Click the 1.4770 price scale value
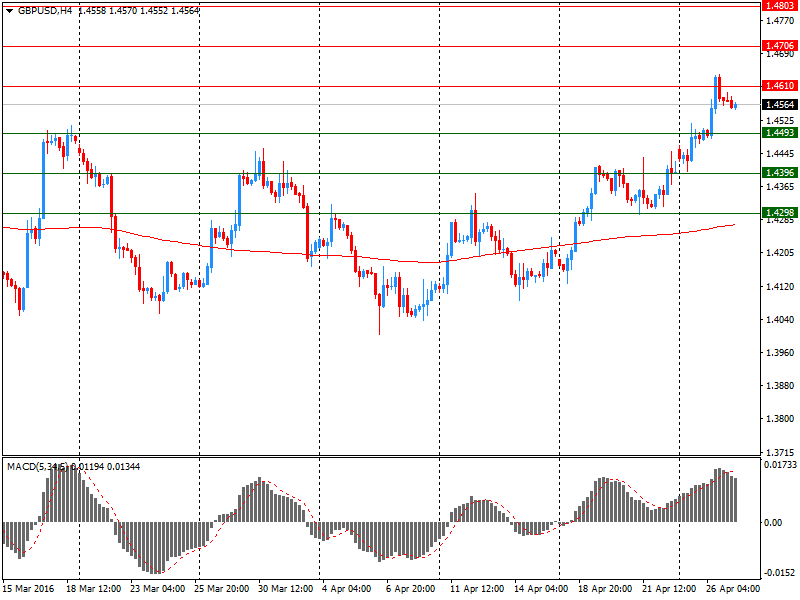The image size is (800, 600). click(780, 21)
